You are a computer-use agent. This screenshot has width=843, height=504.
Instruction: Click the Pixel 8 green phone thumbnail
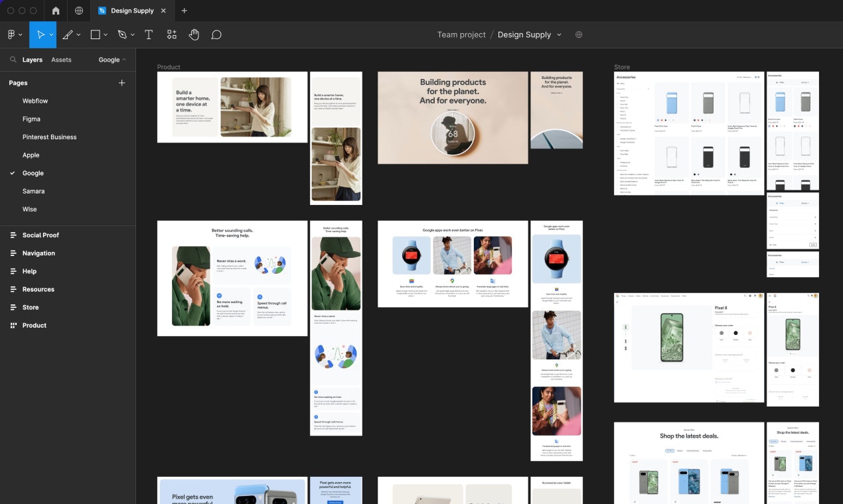(x=671, y=337)
